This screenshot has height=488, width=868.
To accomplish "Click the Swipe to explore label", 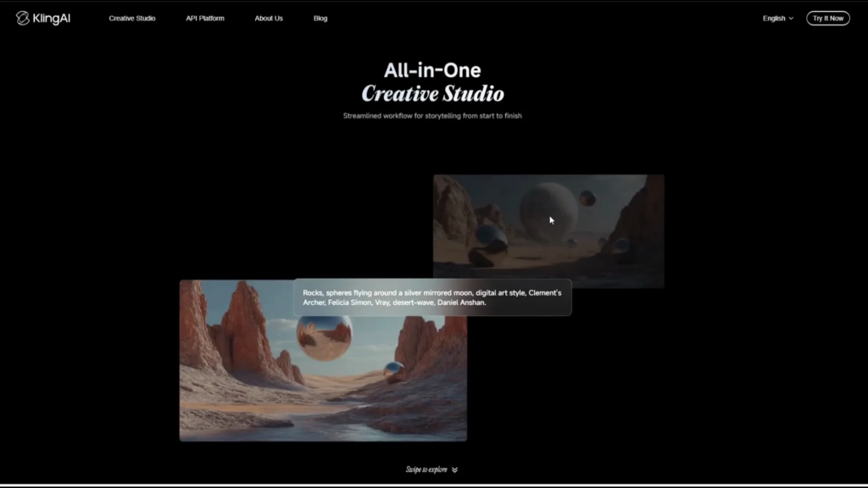I will [426, 469].
